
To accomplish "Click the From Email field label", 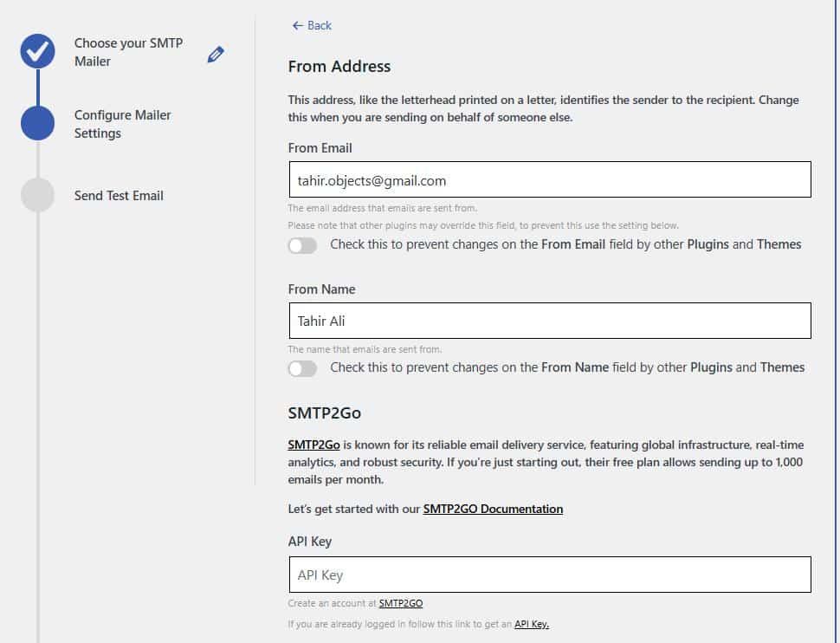I will coord(320,148).
